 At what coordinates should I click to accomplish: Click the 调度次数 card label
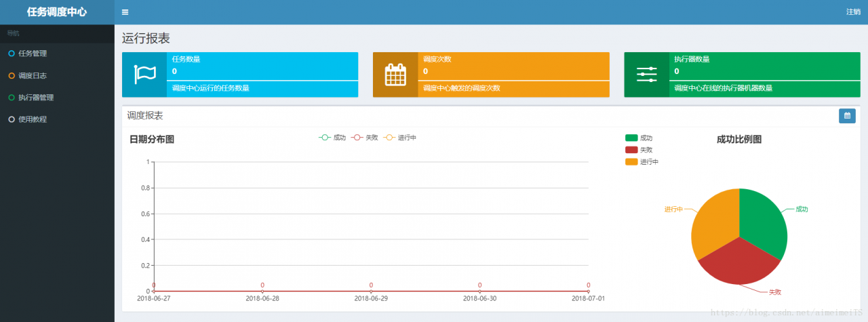[x=437, y=59]
